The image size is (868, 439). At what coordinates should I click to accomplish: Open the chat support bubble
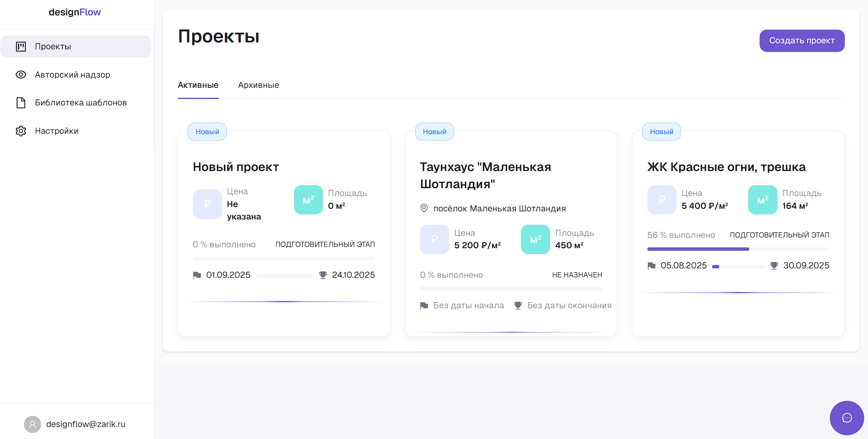coord(847,418)
